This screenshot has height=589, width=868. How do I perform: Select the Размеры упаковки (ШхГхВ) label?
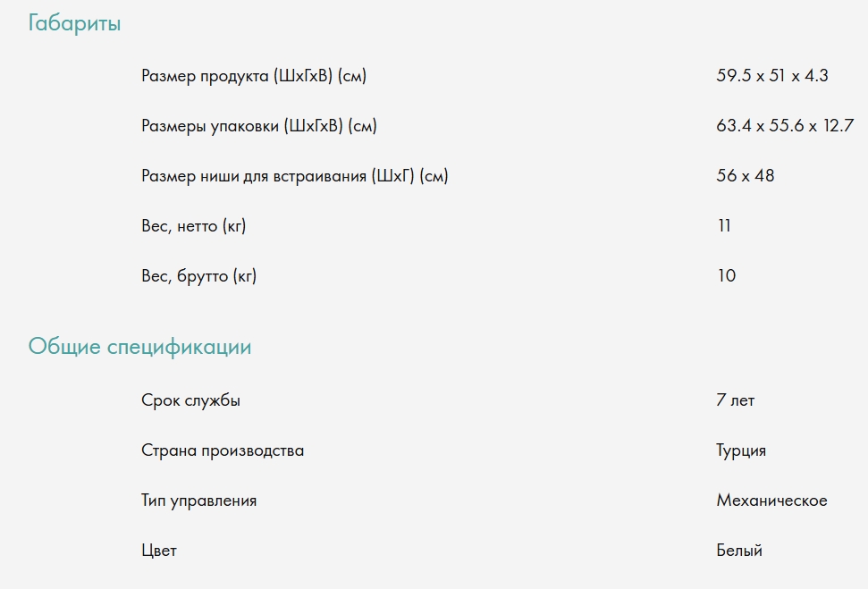click(259, 126)
